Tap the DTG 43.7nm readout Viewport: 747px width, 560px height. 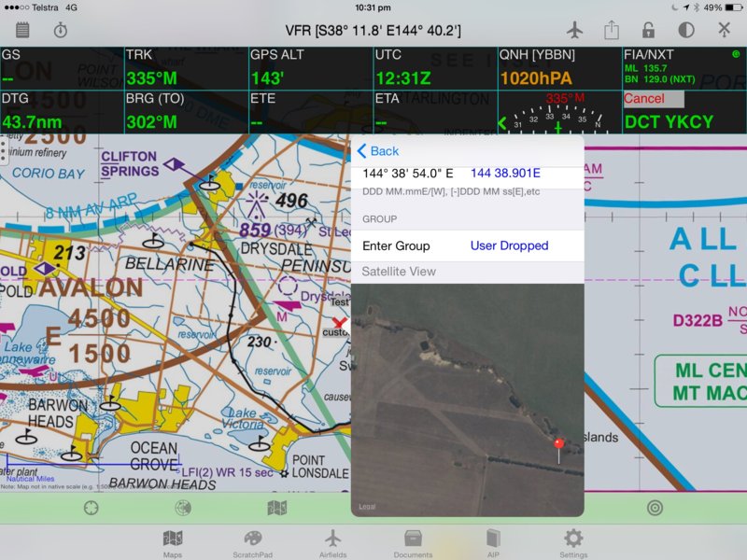pos(62,112)
